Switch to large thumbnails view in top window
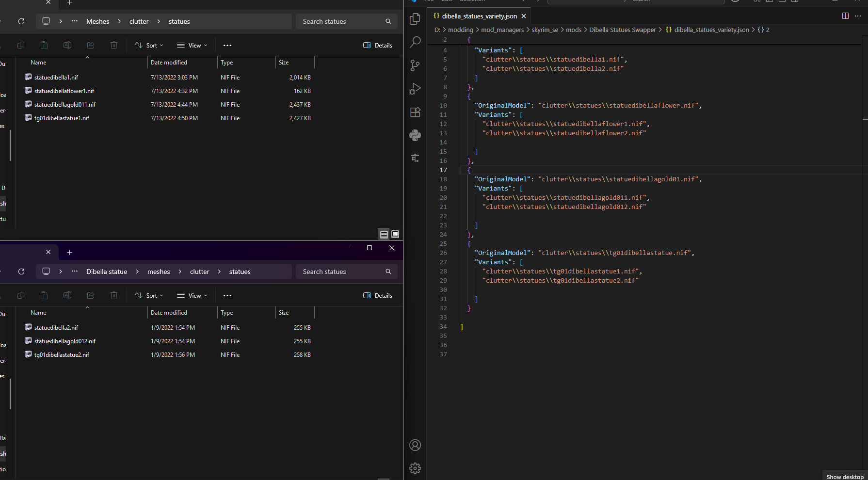 coord(395,234)
